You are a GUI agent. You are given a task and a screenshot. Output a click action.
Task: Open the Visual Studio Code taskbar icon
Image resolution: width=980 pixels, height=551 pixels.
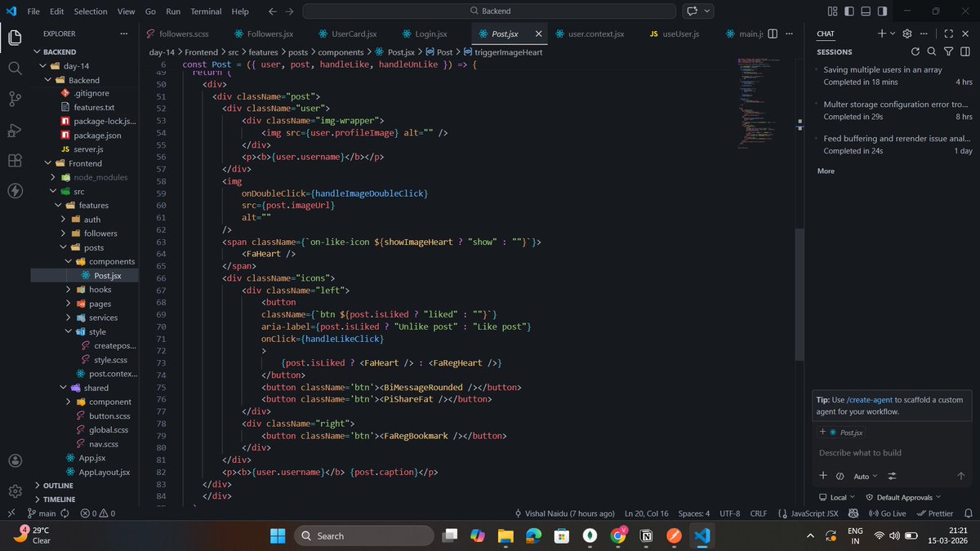701,535
